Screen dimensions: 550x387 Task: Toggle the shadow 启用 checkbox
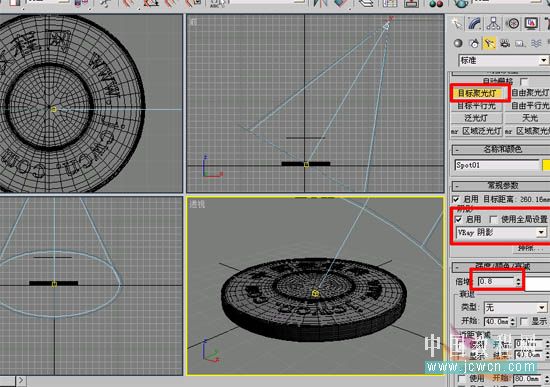(x=458, y=220)
